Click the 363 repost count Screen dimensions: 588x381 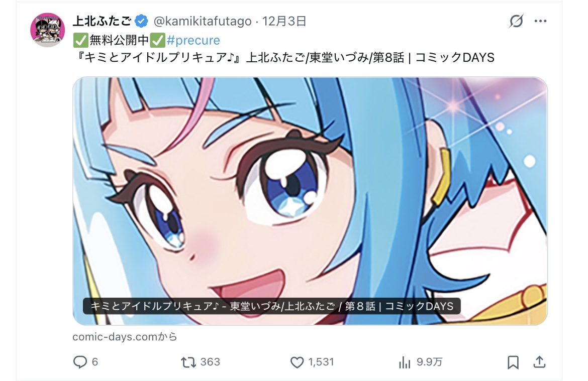pyautogui.click(x=210, y=362)
